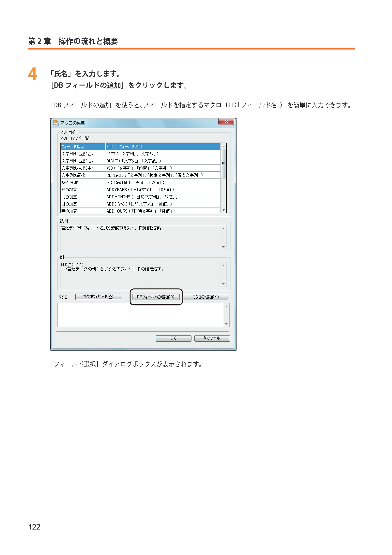Click the マクロの編集 title bar icon
Image resolution: width=392 pixels, height=555 pixels.
(56, 123)
